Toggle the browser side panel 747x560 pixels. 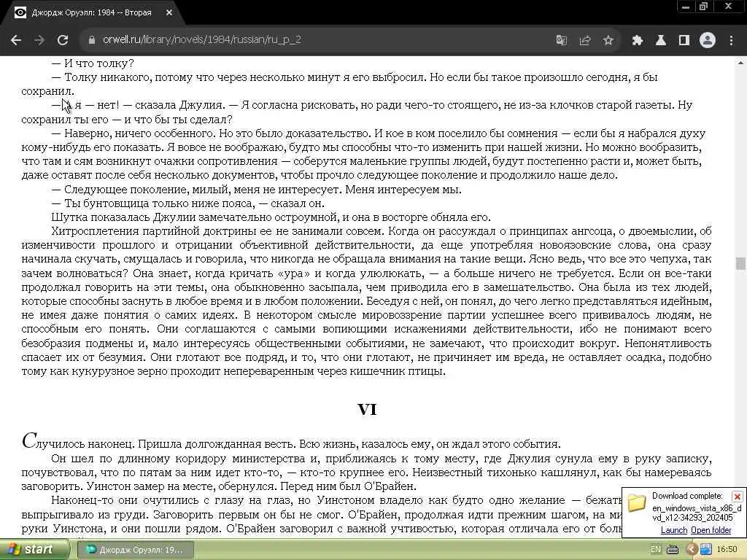[684, 41]
